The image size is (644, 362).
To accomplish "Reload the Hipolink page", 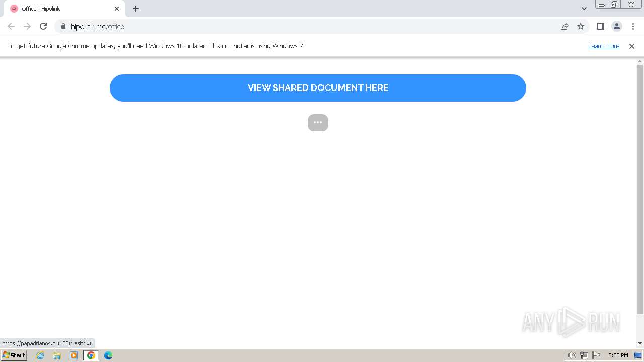I will [43, 26].
